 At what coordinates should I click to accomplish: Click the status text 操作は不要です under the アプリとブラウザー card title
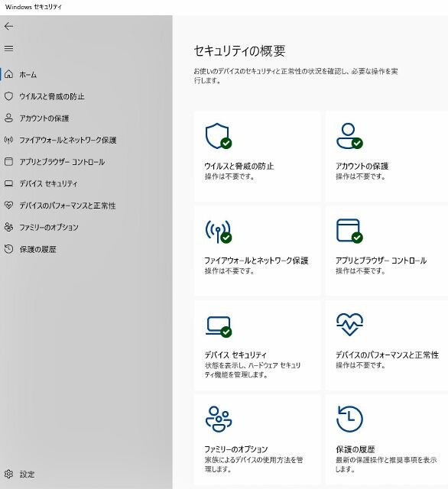(360, 270)
